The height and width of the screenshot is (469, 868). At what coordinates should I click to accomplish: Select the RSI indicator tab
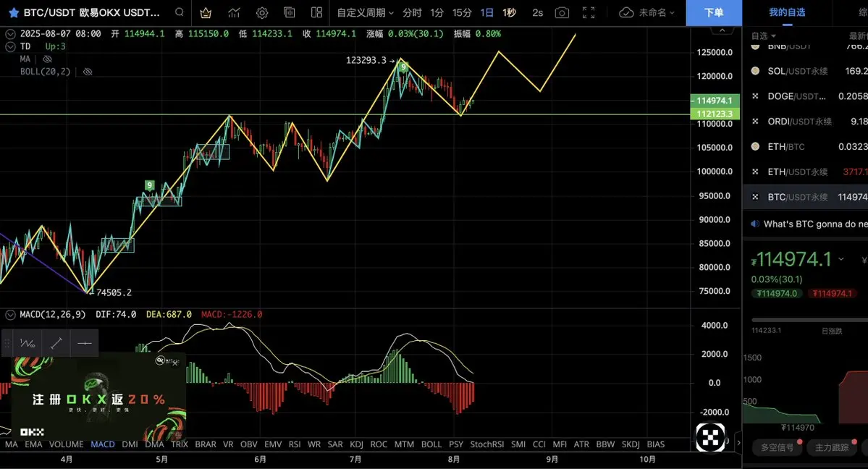point(295,444)
